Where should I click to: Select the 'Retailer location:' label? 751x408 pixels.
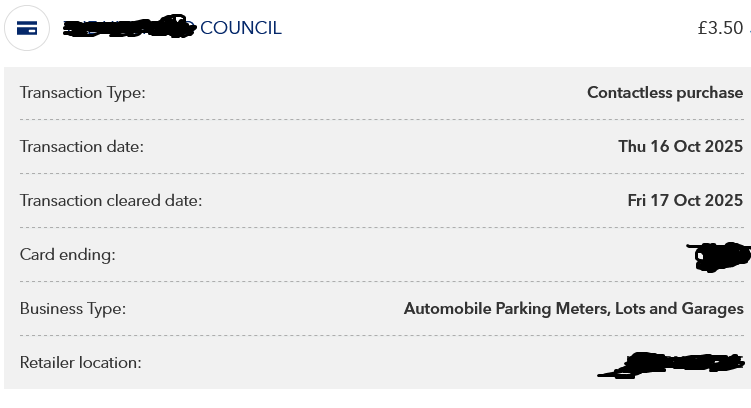tap(80, 363)
